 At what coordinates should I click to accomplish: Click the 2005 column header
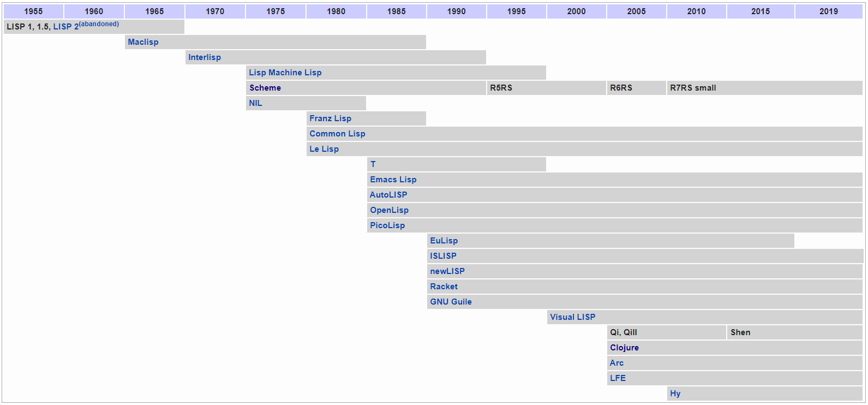[x=637, y=11]
